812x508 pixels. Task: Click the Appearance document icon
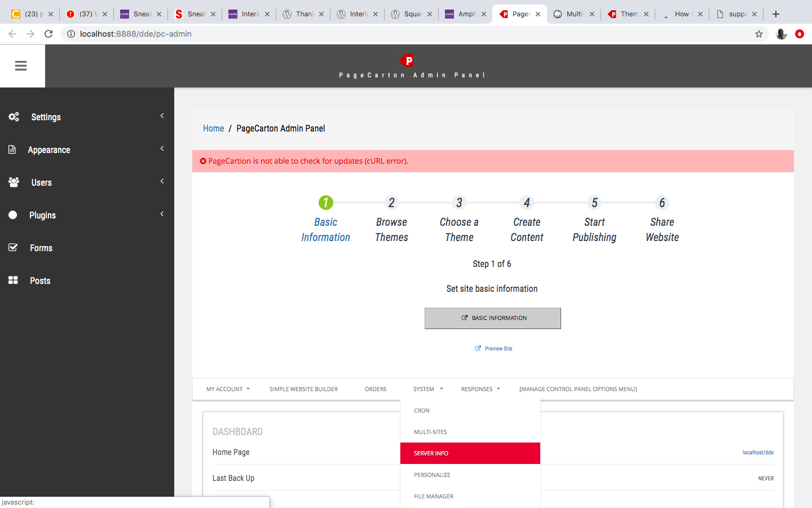[12, 150]
